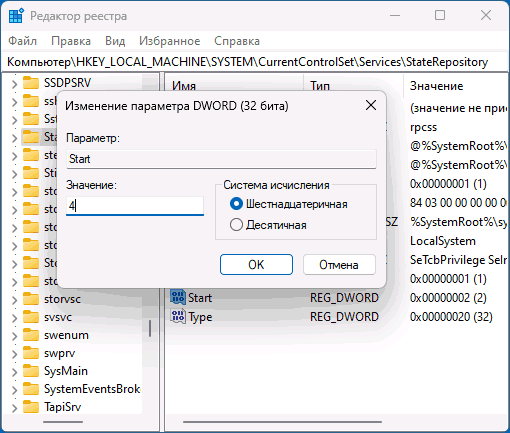The height and width of the screenshot is (433, 510).
Task: Expand the TapiSrv tree node
Action: pos(14,407)
